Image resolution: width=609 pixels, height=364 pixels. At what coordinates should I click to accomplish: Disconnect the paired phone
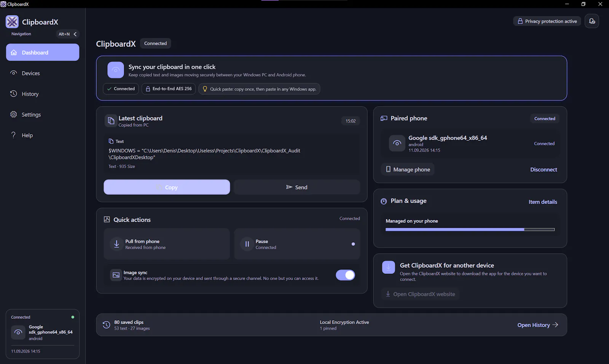[544, 170]
